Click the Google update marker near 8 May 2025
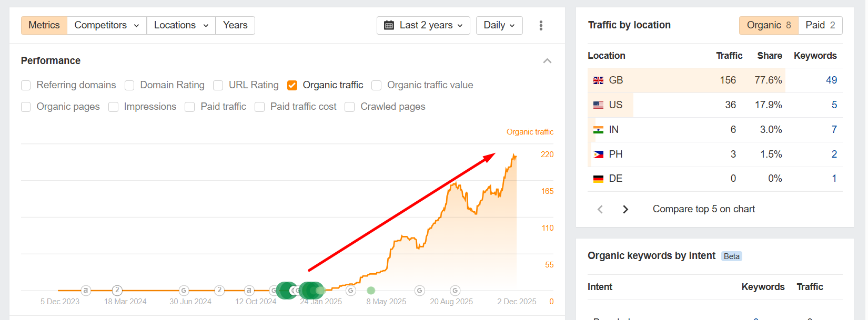The width and height of the screenshot is (868, 320). coord(351,291)
